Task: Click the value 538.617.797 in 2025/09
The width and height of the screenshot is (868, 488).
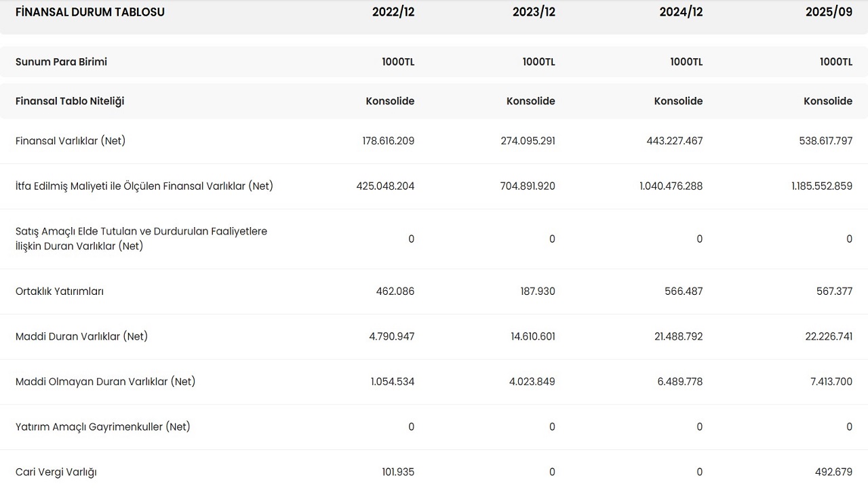Action: [821, 141]
